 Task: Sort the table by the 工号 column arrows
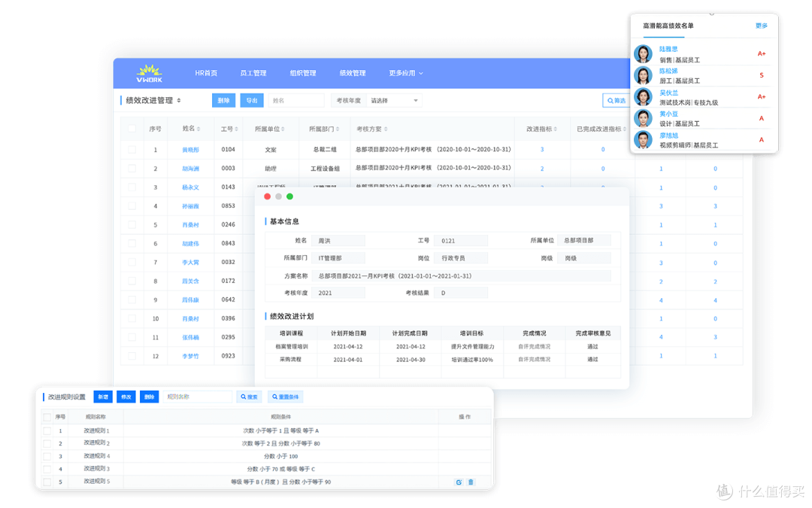pos(237,129)
